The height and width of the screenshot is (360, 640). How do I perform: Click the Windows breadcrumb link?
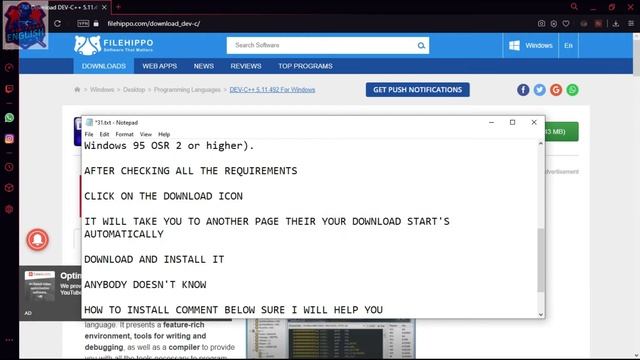[102, 89]
